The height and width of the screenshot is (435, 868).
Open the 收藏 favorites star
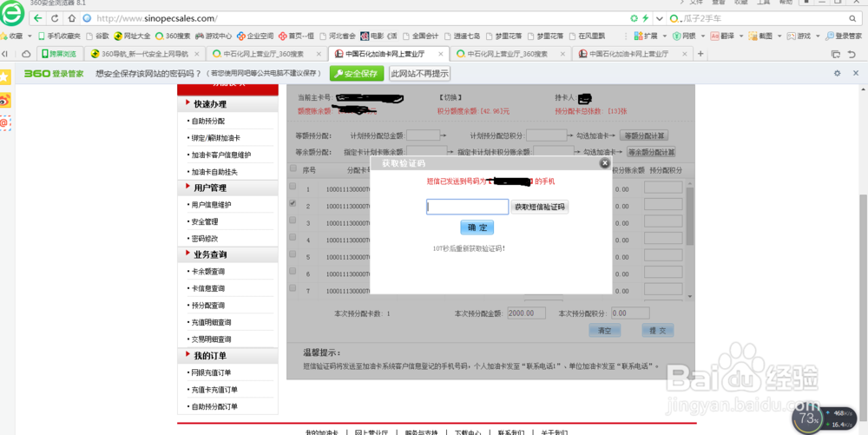(x=3, y=36)
